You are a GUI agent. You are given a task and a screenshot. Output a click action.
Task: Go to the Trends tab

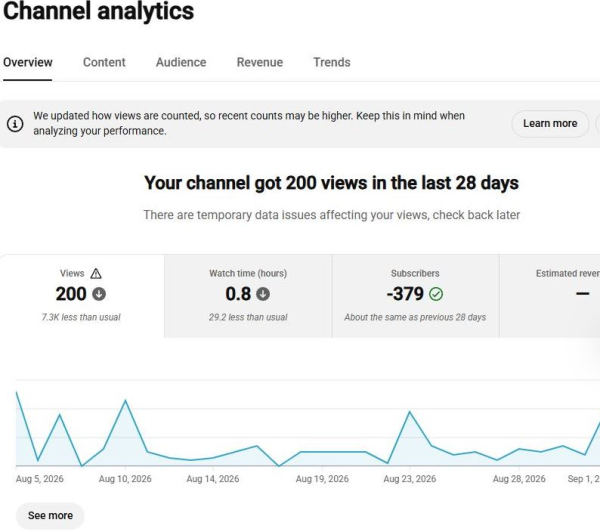332,62
